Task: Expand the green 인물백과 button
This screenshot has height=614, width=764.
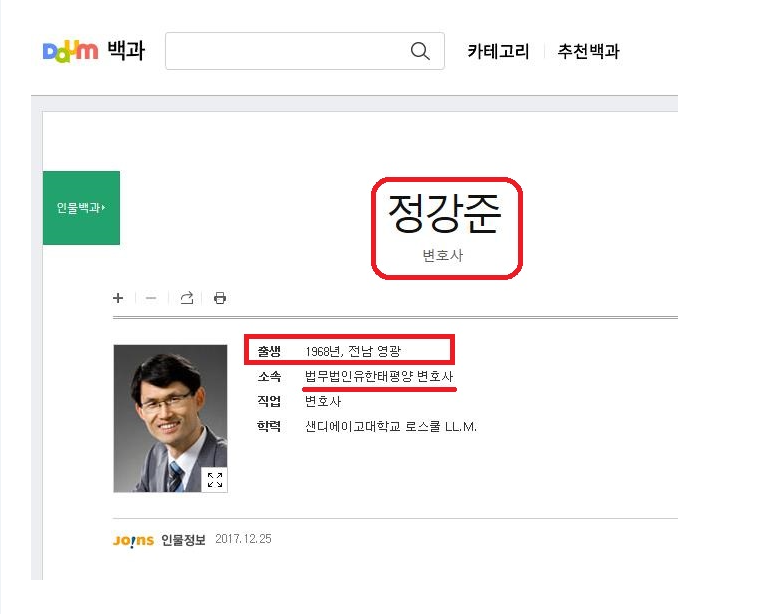Action: click(x=81, y=208)
